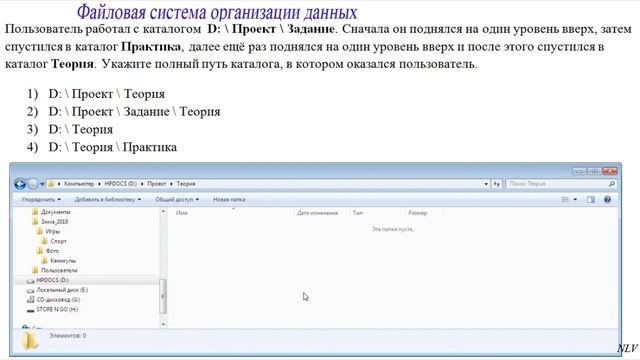Select the Каникулы folder in the tree
The height and width of the screenshot is (360, 640).
tap(63, 260)
